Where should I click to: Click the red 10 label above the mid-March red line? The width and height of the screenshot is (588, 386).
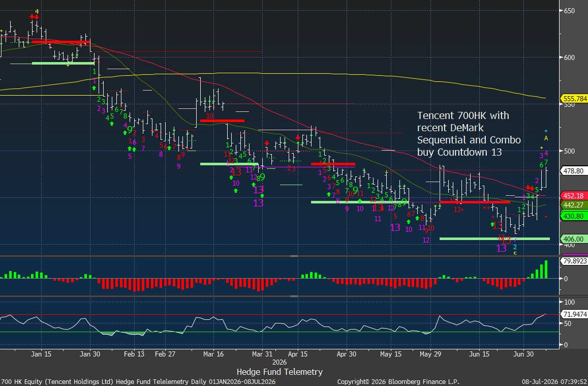209,116
